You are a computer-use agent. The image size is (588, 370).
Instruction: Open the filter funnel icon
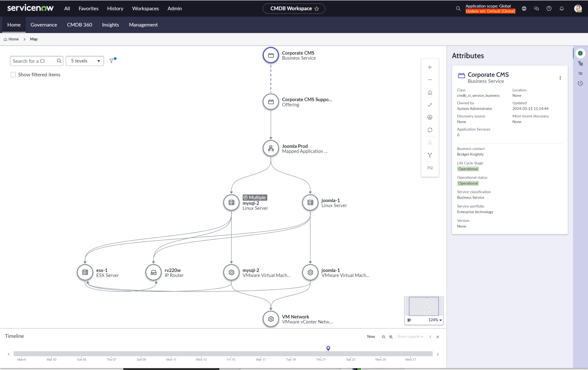[112, 61]
